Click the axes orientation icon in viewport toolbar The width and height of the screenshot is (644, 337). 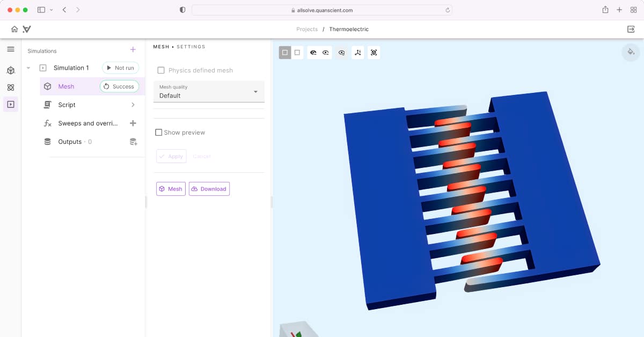pos(358,53)
